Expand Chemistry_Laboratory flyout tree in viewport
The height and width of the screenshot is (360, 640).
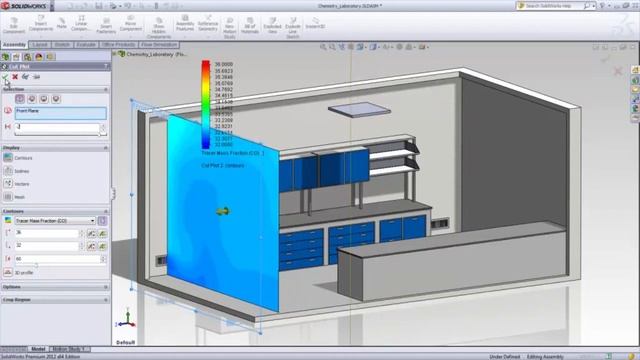pos(115,53)
